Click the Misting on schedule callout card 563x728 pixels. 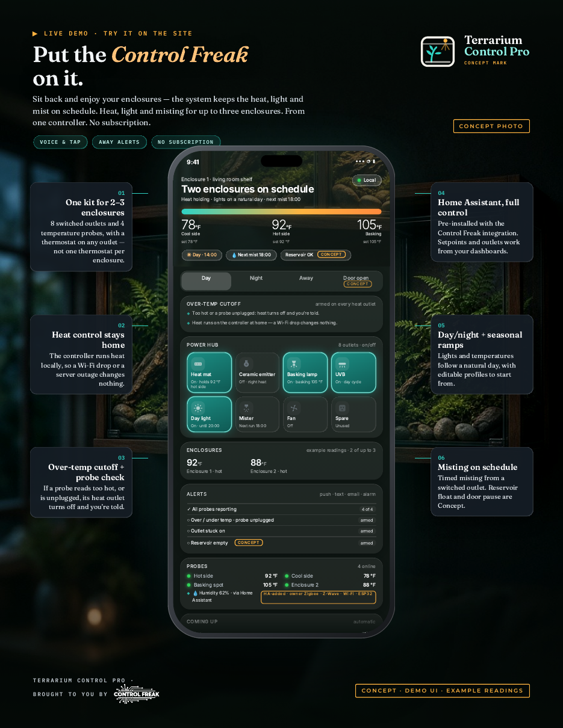pos(482,481)
